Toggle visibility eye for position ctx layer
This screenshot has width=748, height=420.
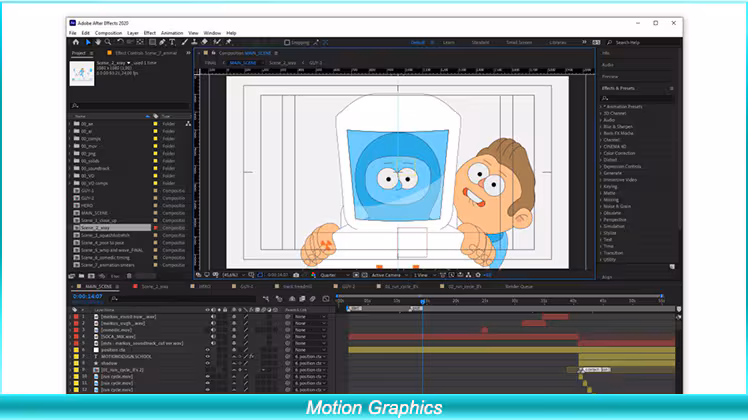click(x=208, y=350)
